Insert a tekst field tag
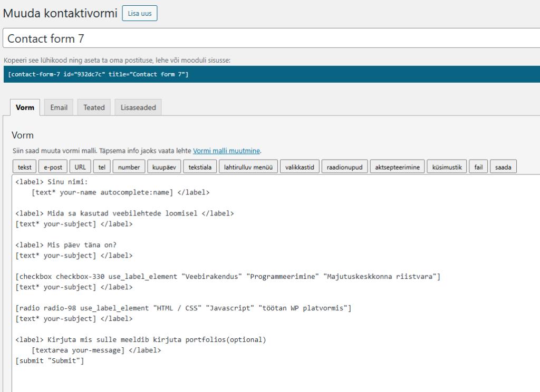 tap(24, 167)
